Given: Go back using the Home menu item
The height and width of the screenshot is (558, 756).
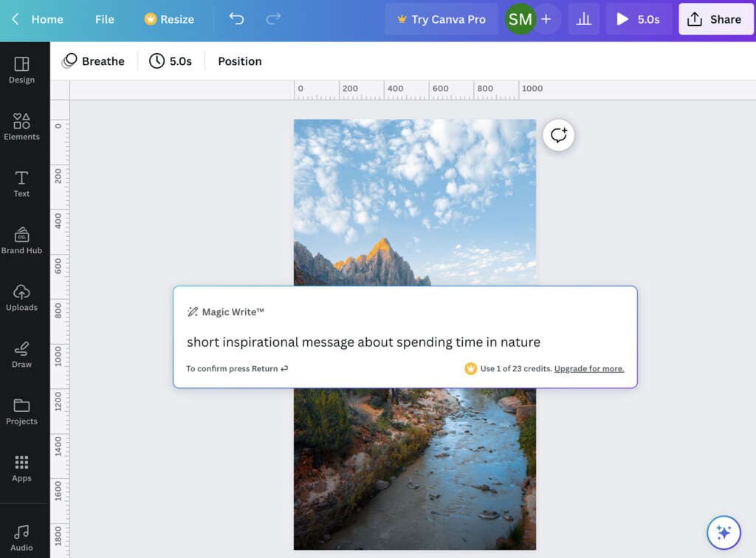Looking at the screenshot, I should (38, 20).
